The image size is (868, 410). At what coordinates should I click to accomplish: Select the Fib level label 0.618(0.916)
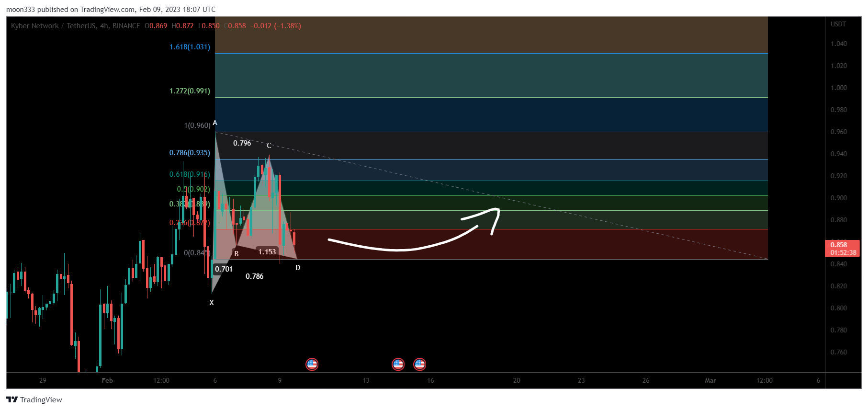[190, 174]
